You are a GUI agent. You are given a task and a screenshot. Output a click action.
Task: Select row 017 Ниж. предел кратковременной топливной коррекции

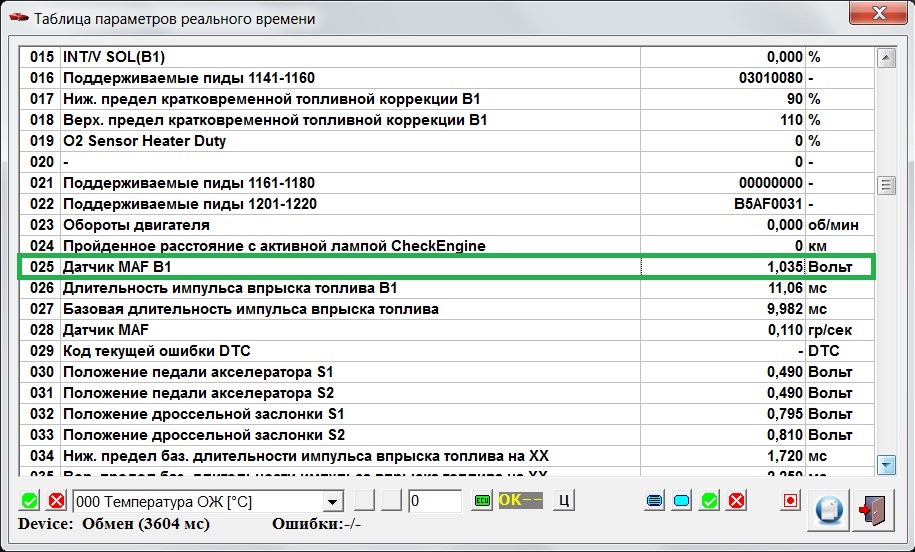click(x=446, y=99)
